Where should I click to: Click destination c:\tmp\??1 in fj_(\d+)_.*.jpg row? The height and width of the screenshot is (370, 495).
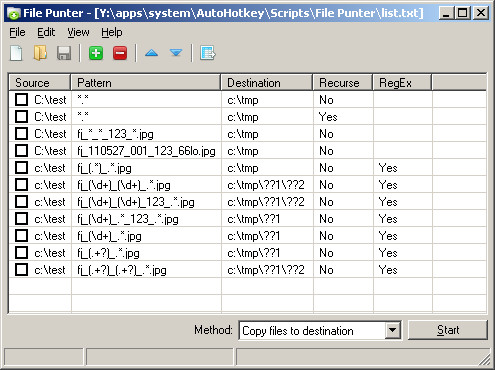254,236
